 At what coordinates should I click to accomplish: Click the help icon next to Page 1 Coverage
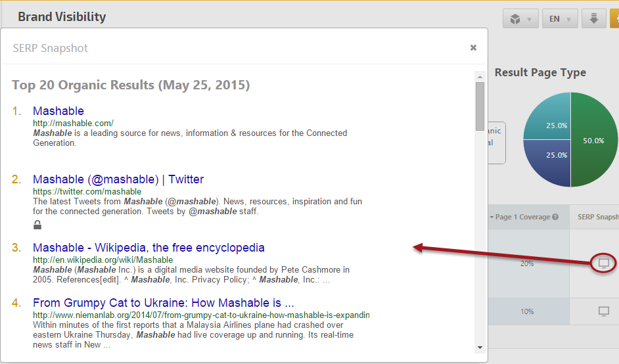[555, 217]
